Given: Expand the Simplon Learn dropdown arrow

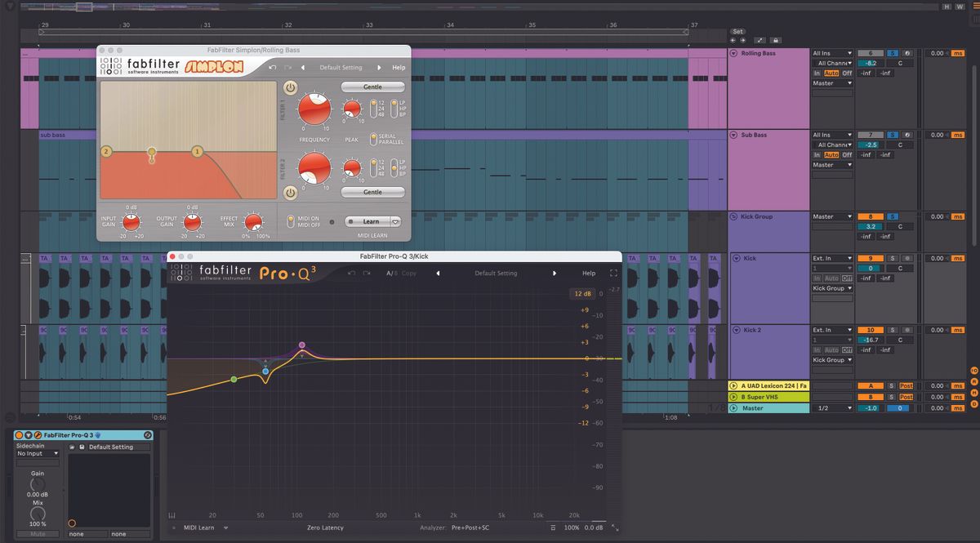Looking at the screenshot, I should 395,221.
